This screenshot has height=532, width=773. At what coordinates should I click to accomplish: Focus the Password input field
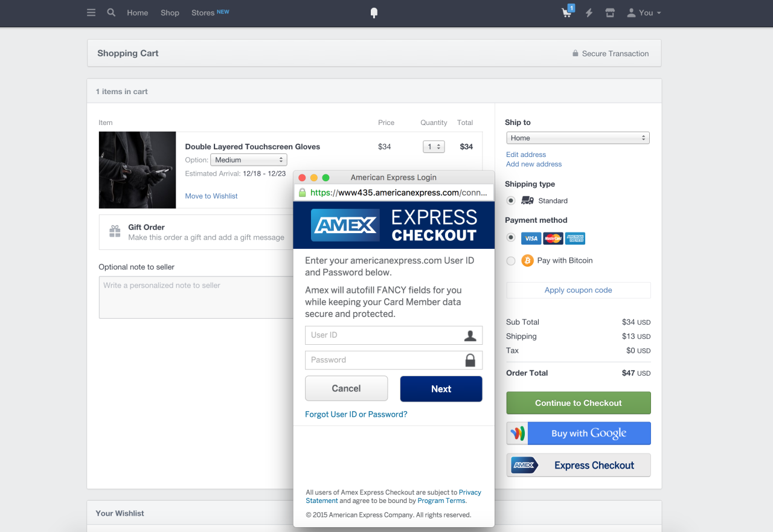point(394,360)
